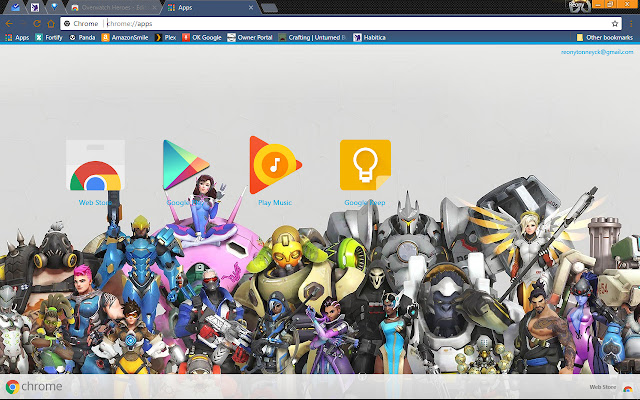The width and height of the screenshot is (640, 400).
Task: Go back with the back arrow
Action: [x=9, y=24]
